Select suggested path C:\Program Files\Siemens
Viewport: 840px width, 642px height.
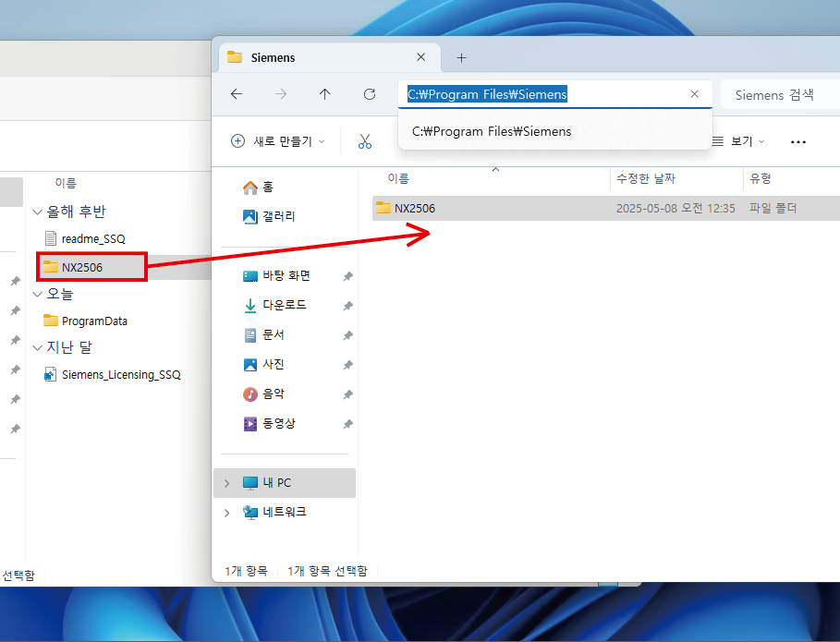tap(555, 131)
